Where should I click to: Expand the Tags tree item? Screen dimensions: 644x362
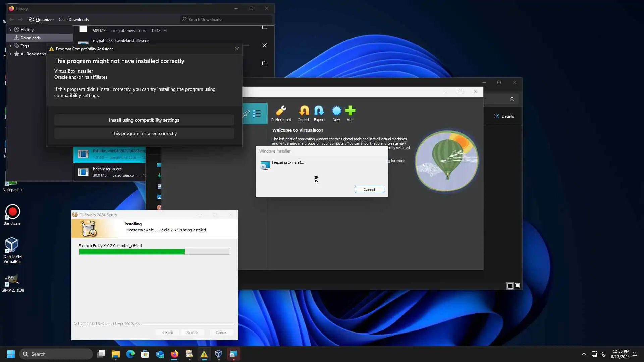10,46
